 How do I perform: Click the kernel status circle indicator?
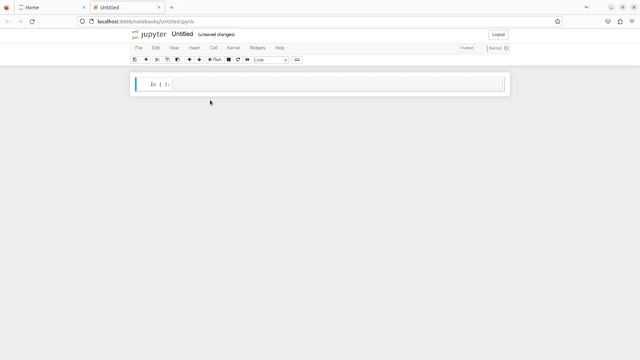[506, 48]
